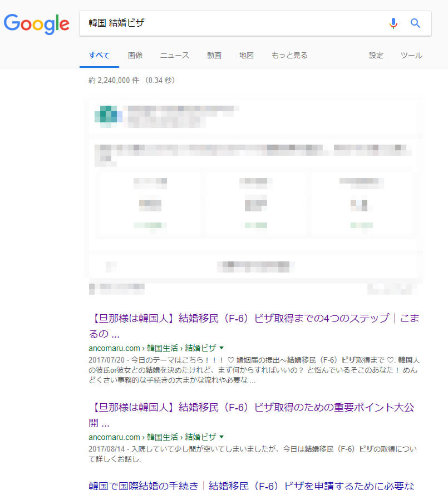
Task: Open the result about ビザ取得までの4つのステップ
Action: [254, 326]
